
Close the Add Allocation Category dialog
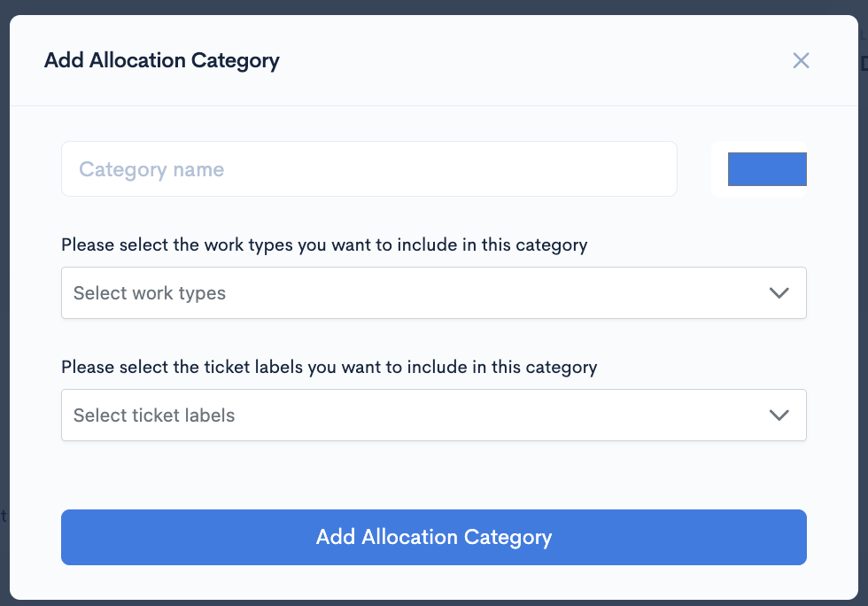(801, 60)
